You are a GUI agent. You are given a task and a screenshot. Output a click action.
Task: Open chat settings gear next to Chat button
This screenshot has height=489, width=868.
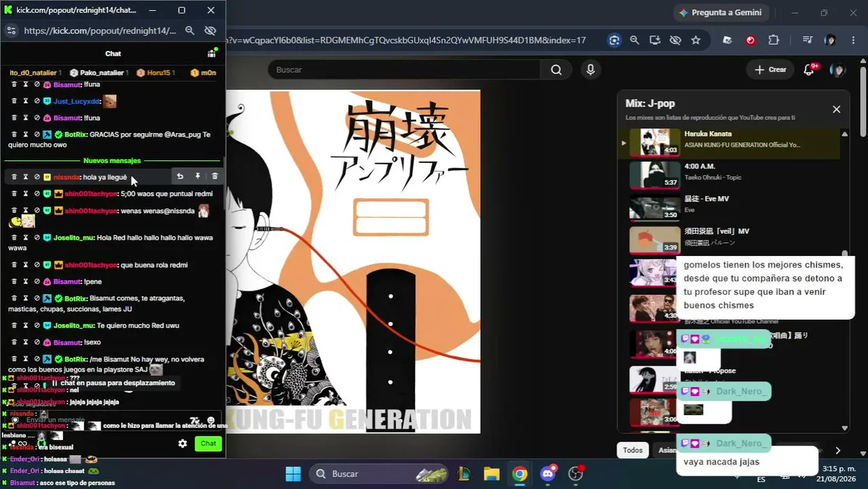(183, 443)
